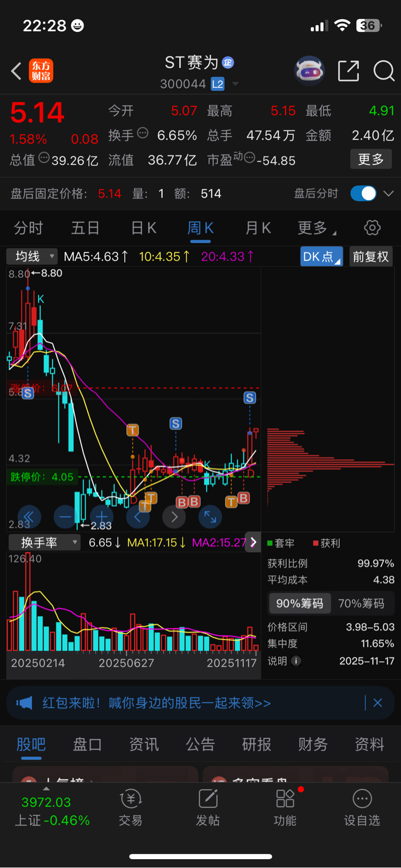The image size is (401, 868).
Task: Open the 换手率 sub-indicator dropdown
Action: [44, 542]
